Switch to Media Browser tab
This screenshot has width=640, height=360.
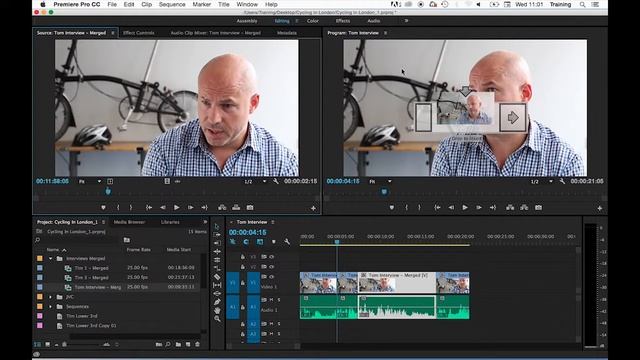coord(129,222)
